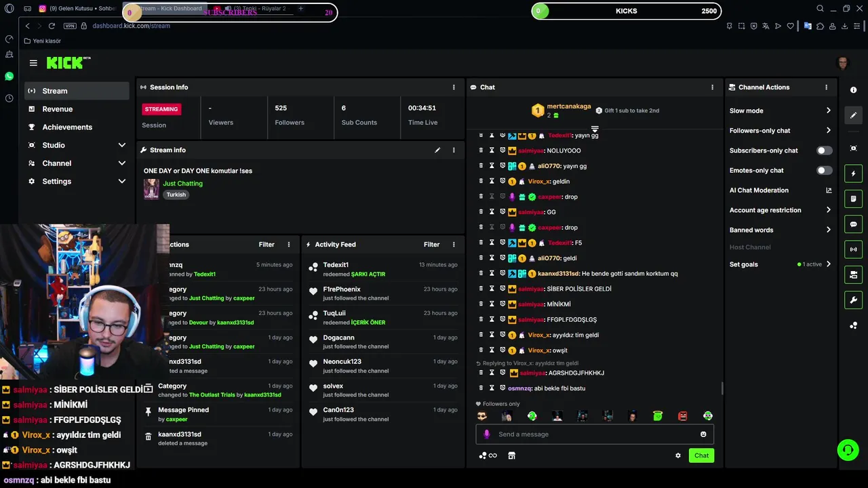This screenshot has height=488, width=868.
Task: Click the purple microphone icon in message box
Action: pyautogui.click(x=486, y=434)
